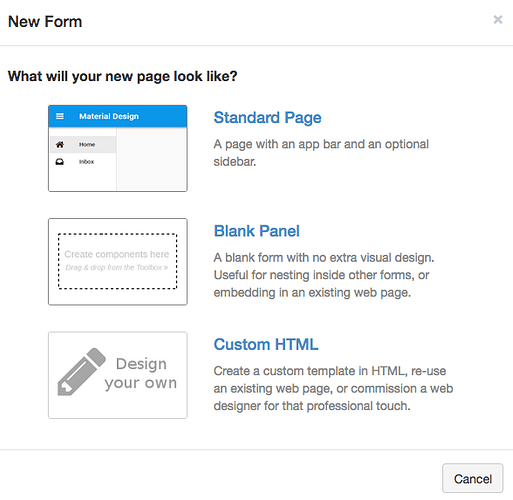Screen dimensions: 513x500
Task: Close the New Form dialog with X
Action: pos(498,20)
